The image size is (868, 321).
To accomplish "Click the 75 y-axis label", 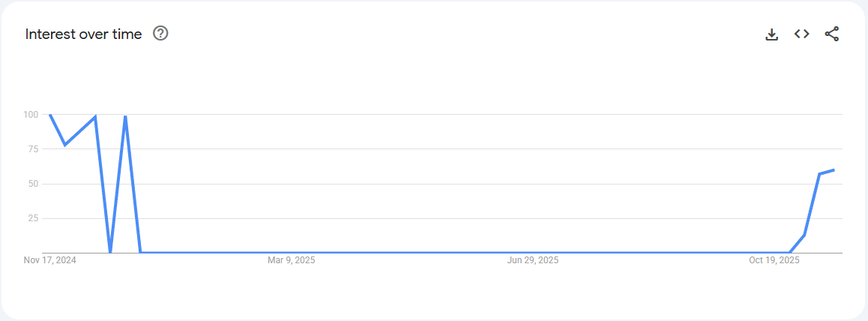I will click(x=32, y=149).
